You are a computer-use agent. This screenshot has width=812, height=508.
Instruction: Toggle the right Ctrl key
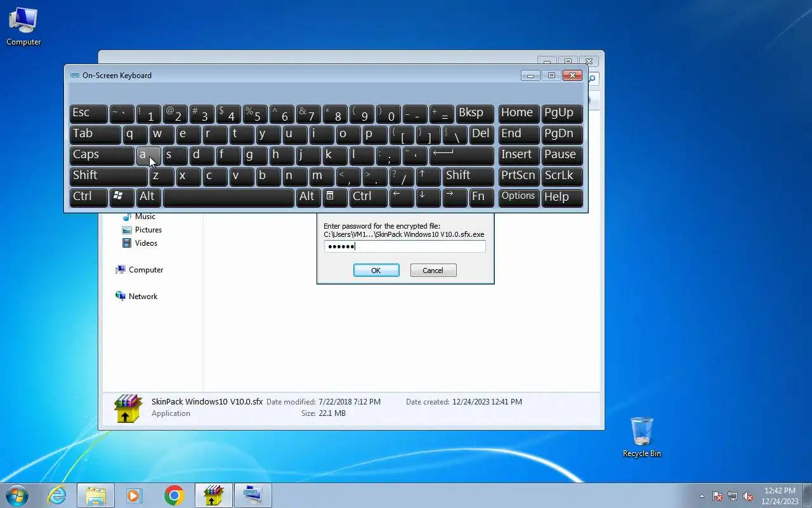(368, 197)
